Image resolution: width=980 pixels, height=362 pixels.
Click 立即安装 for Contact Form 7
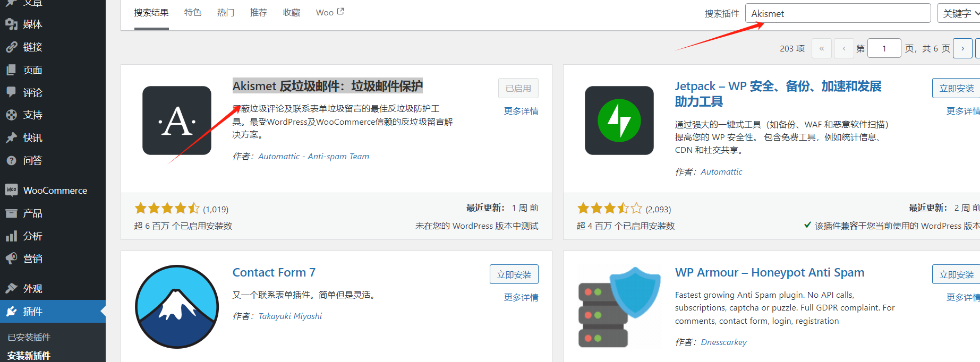pyautogui.click(x=514, y=274)
